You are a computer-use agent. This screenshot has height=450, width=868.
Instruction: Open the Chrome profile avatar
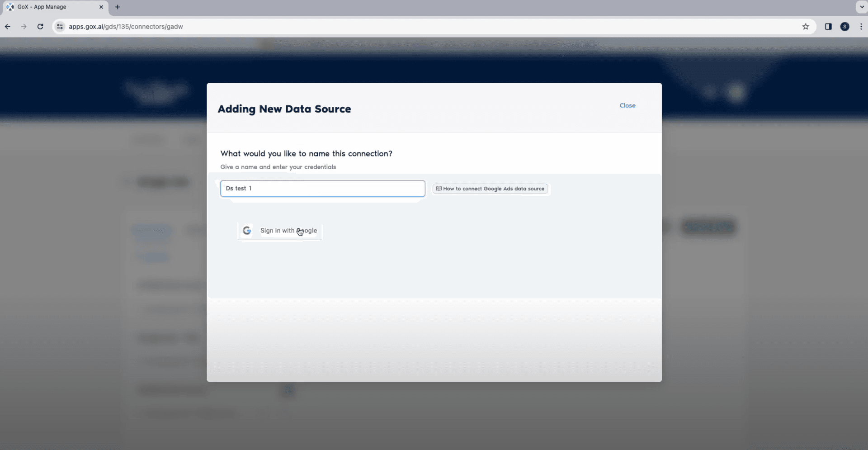(844, 27)
